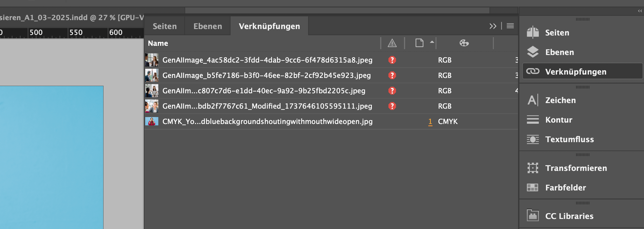Open the Farbfelder swatches icon
The width and height of the screenshot is (644, 229).
(x=533, y=187)
